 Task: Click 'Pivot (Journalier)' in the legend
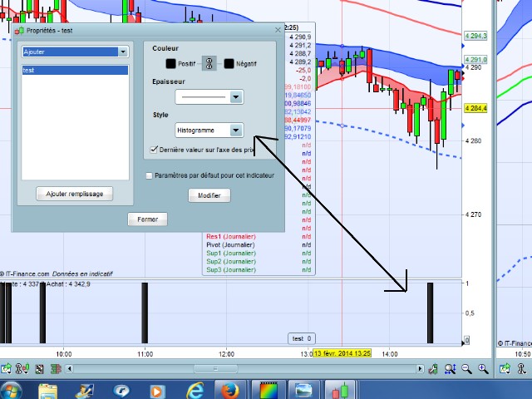coord(230,244)
